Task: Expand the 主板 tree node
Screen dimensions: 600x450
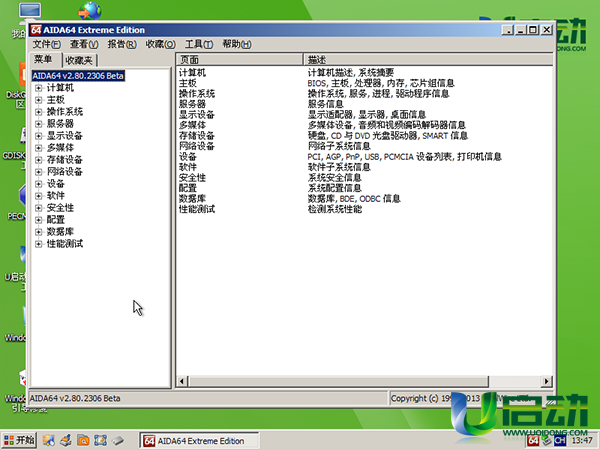Action: tap(38, 100)
